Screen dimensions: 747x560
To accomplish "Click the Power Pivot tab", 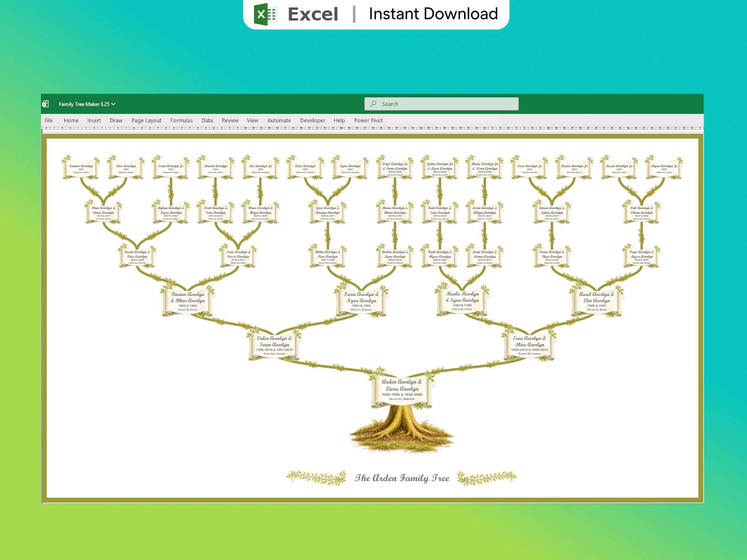I will pos(368,120).
